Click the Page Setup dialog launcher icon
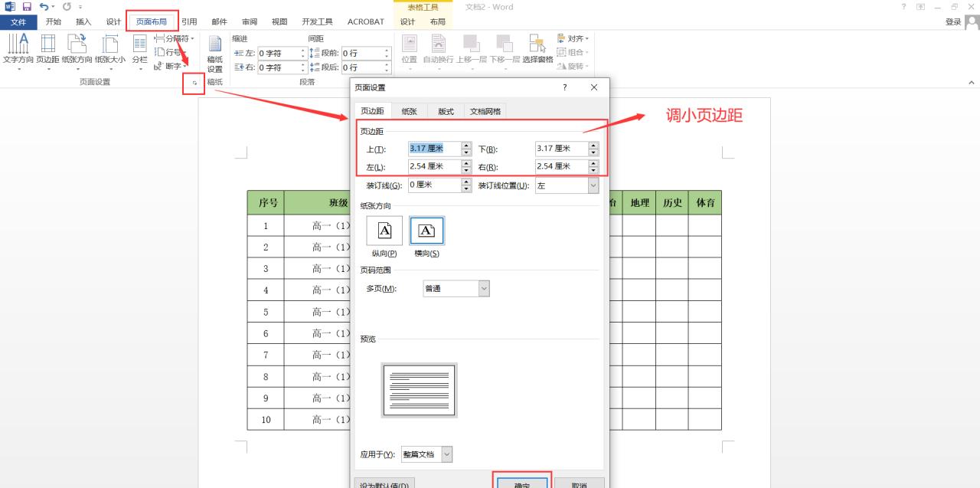 click(194, 82)
